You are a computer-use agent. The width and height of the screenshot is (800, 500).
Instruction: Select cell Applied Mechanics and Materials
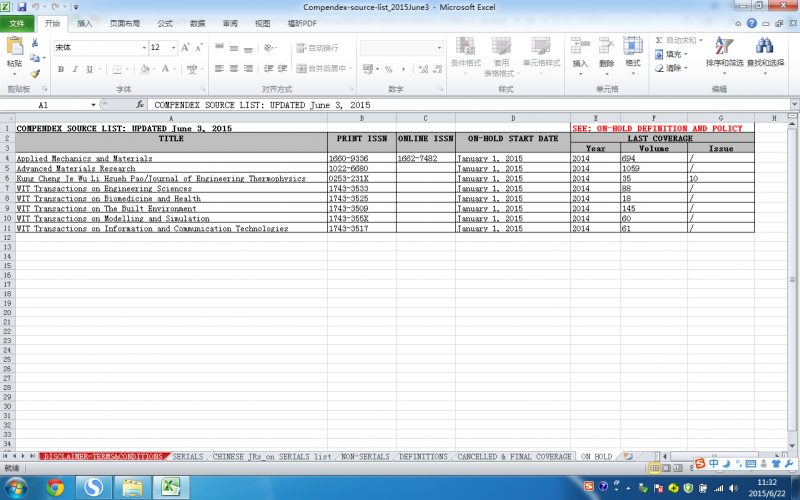[x=171, y=158]
